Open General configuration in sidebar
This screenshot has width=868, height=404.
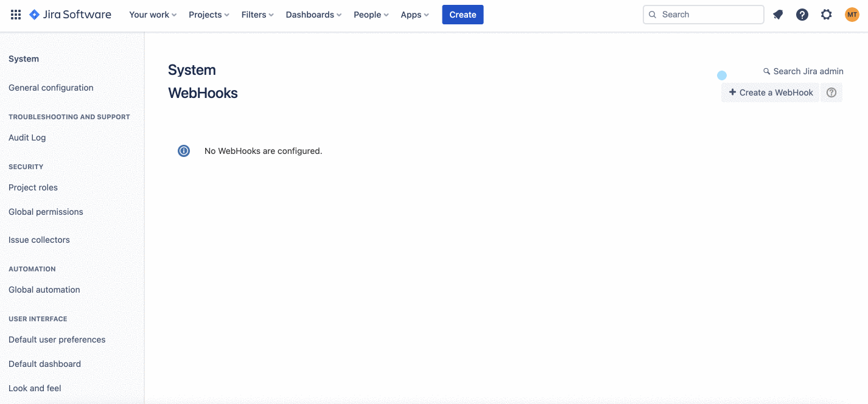point(51,88)
